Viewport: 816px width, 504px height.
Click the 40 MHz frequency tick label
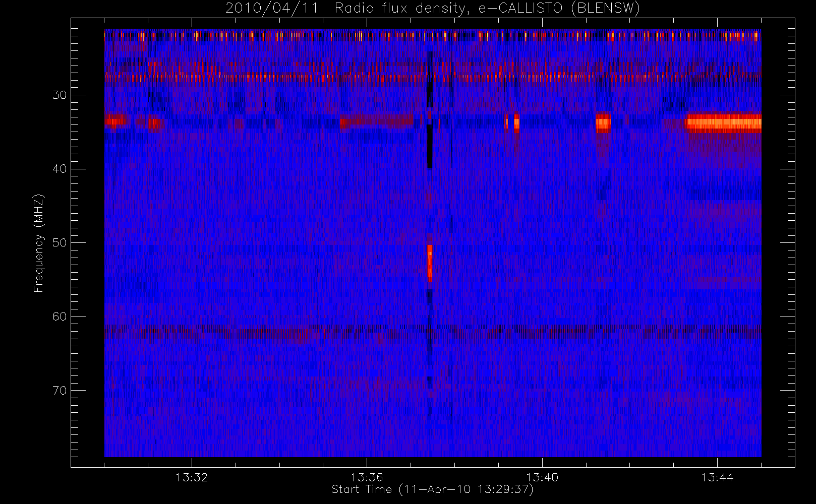point(60,169)
